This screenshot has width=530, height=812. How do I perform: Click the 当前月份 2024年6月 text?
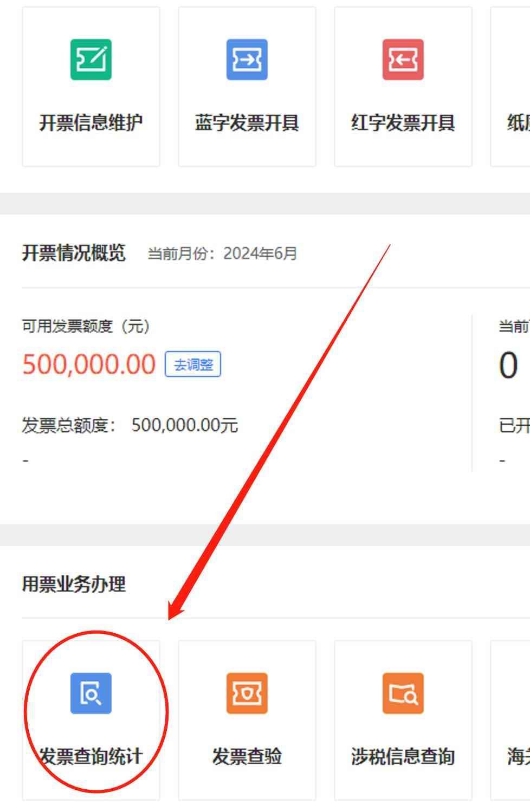tap(222, 254)
